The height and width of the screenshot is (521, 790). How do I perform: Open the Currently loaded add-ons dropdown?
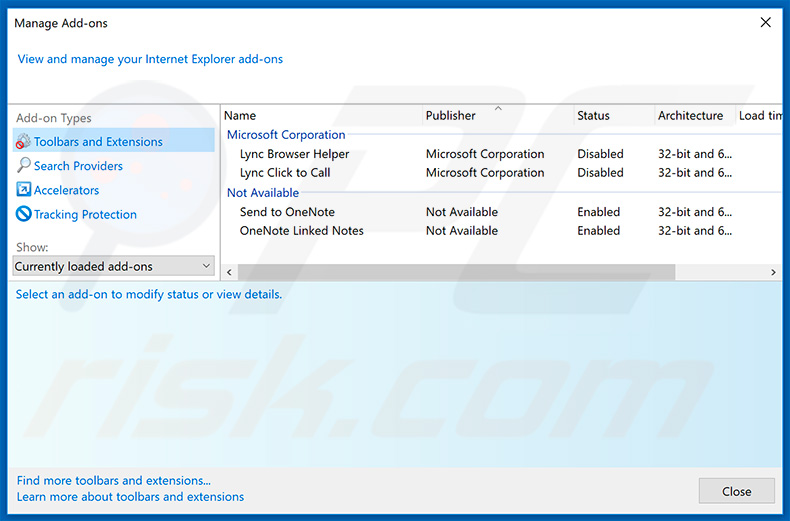point(113,266)
